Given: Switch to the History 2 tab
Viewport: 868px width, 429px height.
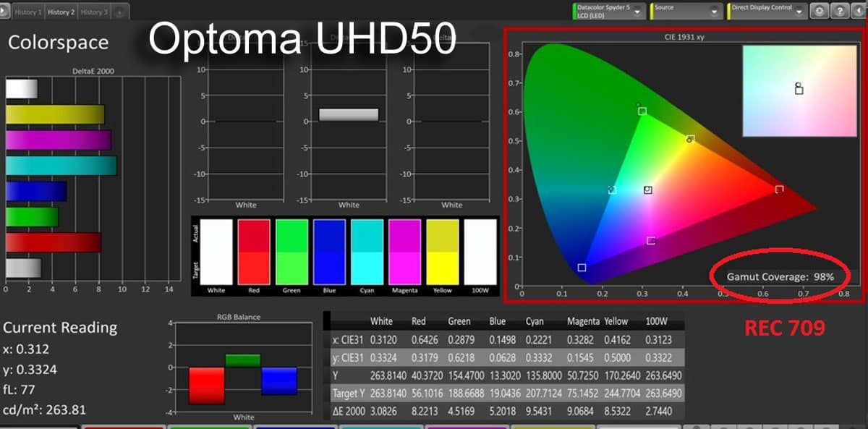Looking at the screenshot, I should tap(61, 12).
